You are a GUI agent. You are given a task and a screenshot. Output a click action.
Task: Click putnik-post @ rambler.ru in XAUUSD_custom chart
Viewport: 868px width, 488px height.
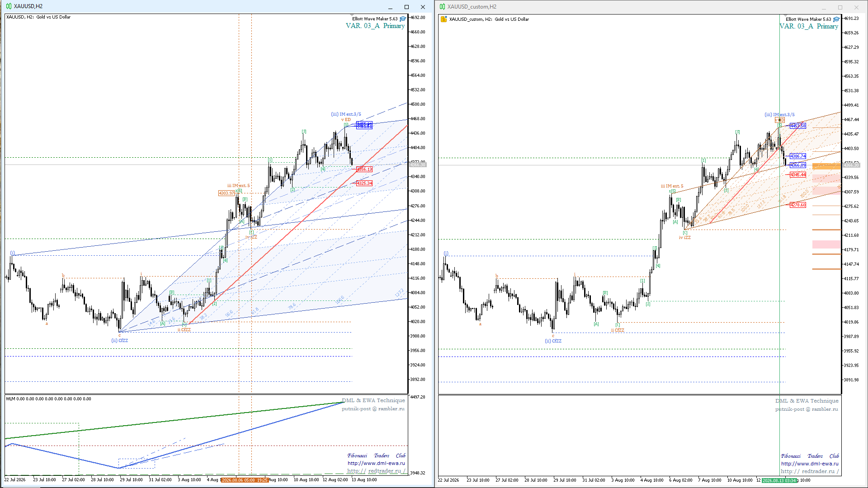point(807,409)
